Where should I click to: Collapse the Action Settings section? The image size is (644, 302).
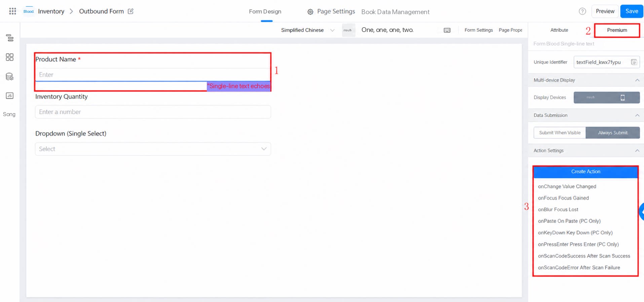click(637, 150)
